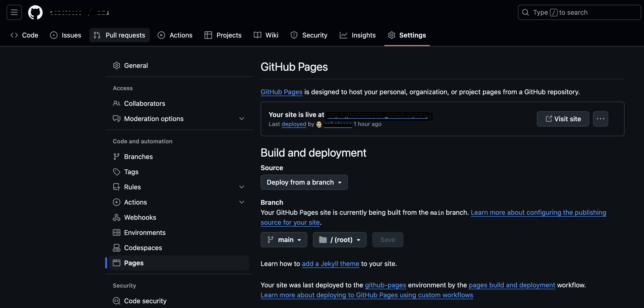This screenshot has width=644, height=308.
Task: Open custom workflows learn more link
Action: pyautogui.click(x=367, y=295)
